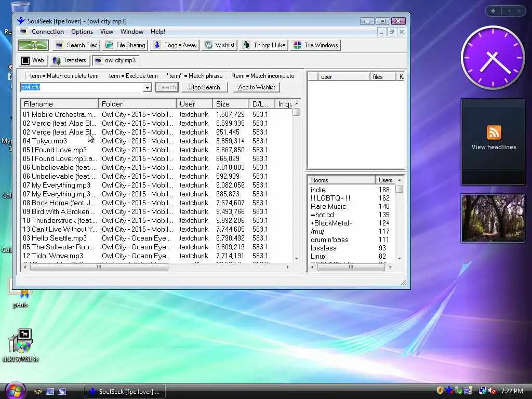Click size value 9,992,206
The image size is (532, 399).
[x=230, y=220]
